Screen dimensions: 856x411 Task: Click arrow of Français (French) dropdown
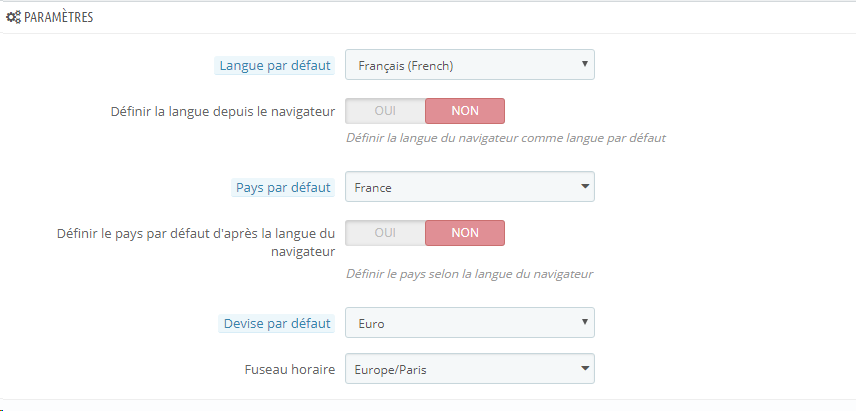(583, 65)
